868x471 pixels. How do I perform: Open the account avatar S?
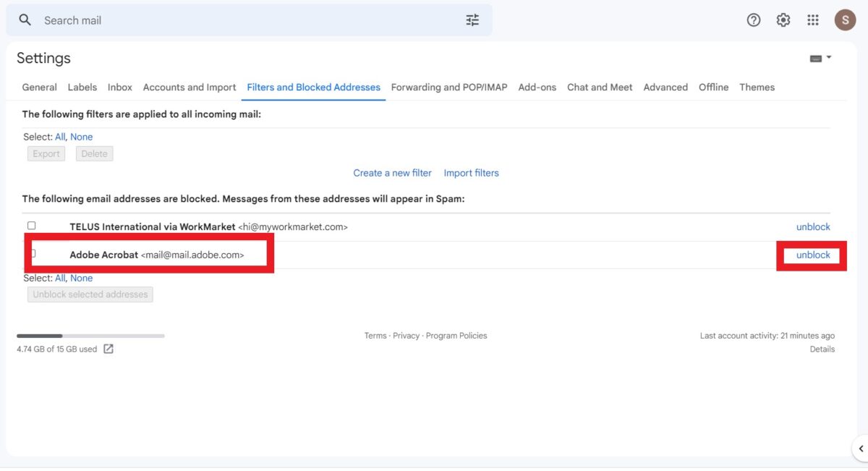845,20
